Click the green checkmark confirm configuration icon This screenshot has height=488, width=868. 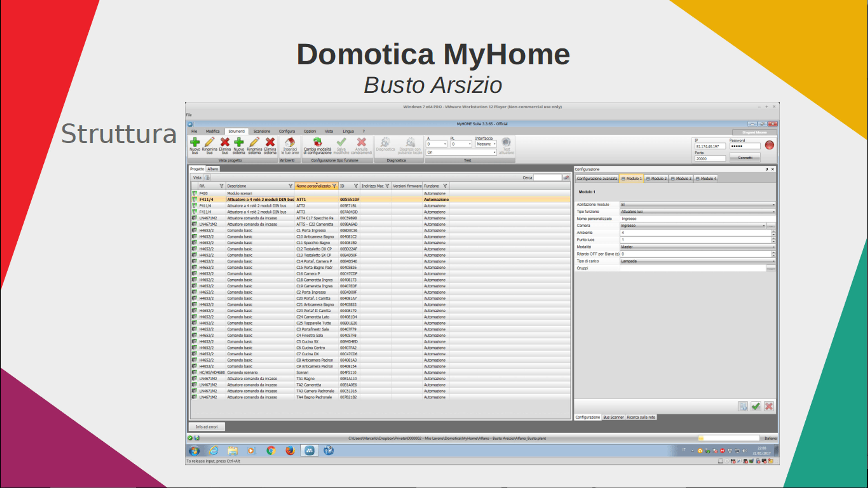point(755,406)
